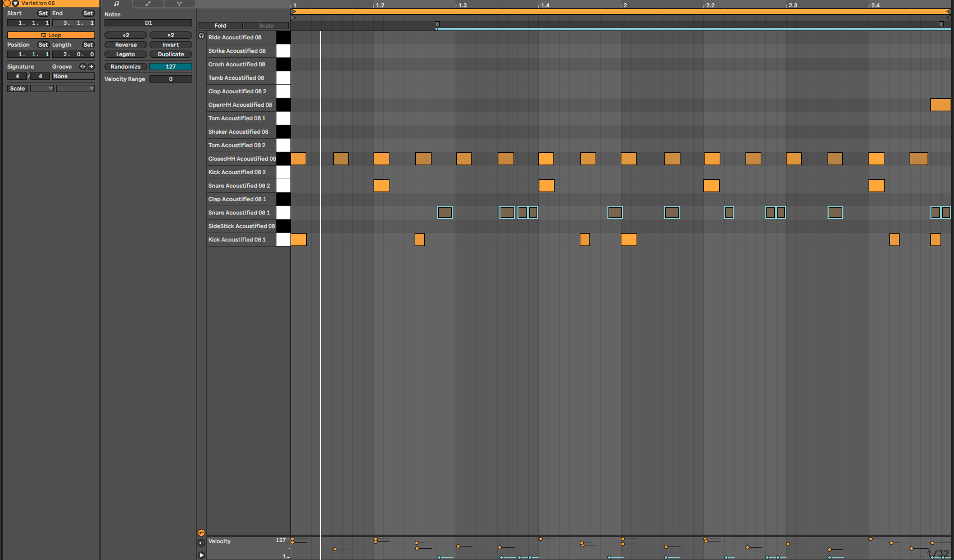
Task: Toggle the chance lane editor button
Action: pos(201,543)
